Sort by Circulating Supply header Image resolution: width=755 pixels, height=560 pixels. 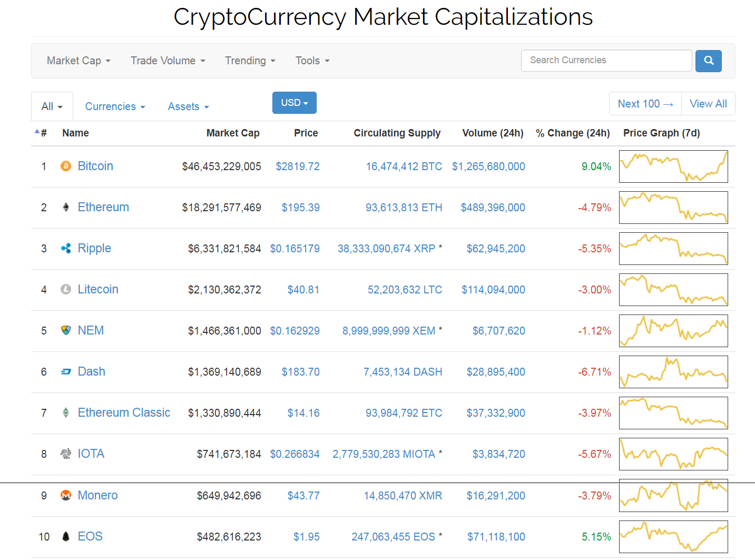397,133
